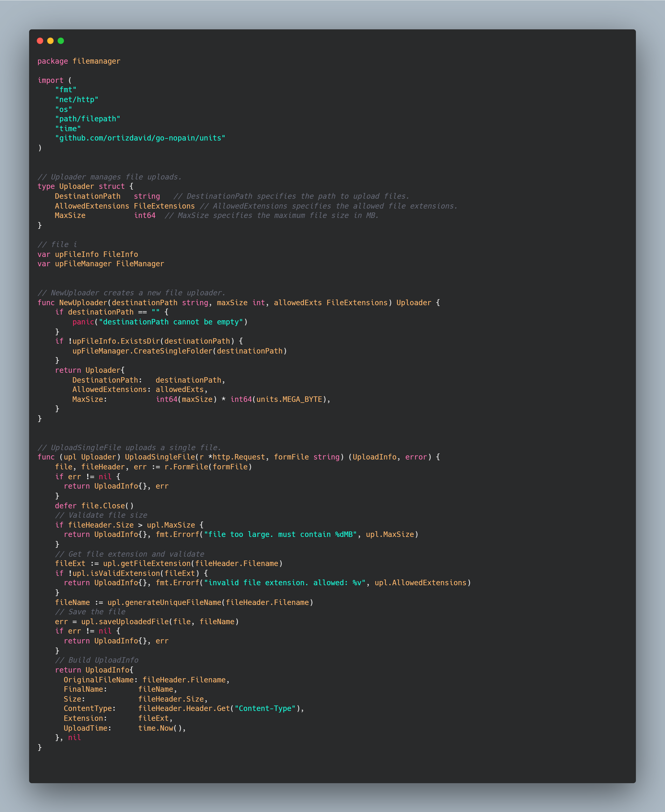The width and height of the screenshot is (665, 812).
Task: Click the "path/filepath" import string
Action: point(87,119)
